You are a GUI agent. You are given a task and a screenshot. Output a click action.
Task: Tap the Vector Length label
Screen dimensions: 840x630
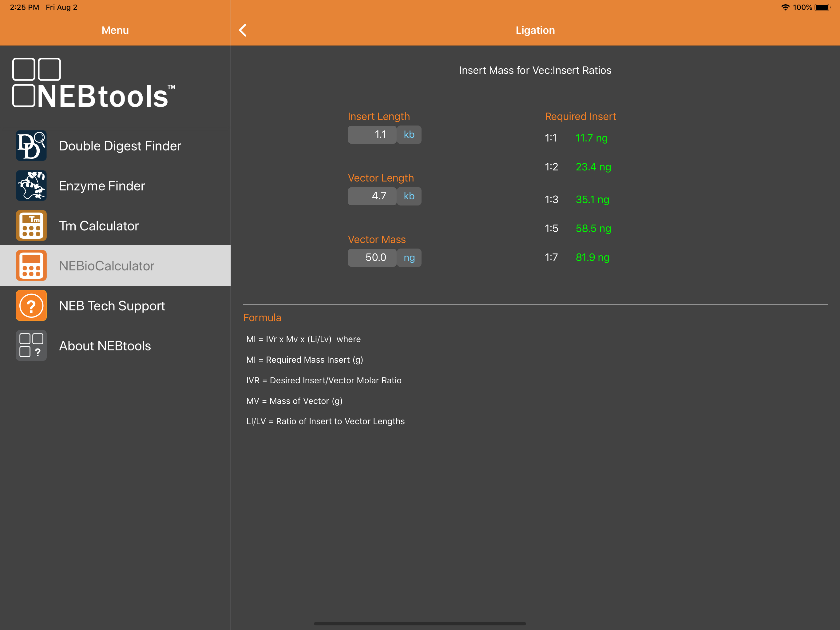click(381, 178)
